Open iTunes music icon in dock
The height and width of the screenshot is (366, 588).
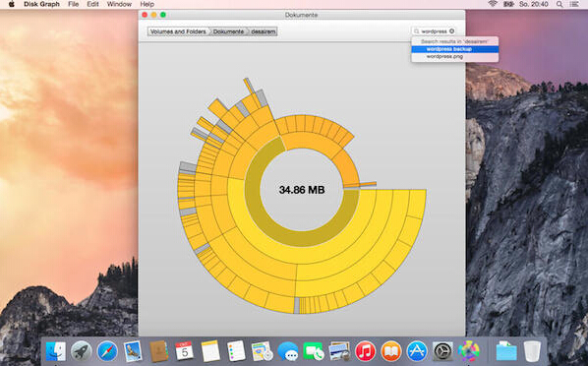[365, 352]
